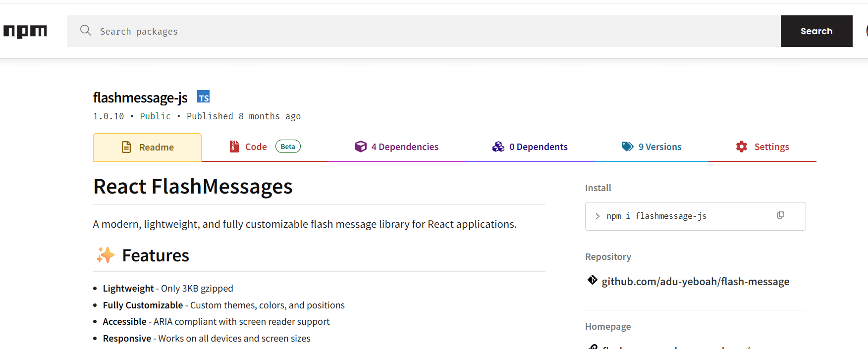Click the black Search button
The width and height of the screenshot is (868, 349).
point(816,31)
